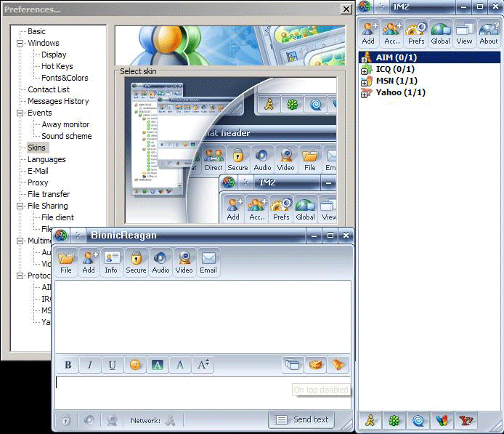This screenshot has height=434, width=504.
Task: Select Hot Keys preferences item
Action: point(57,66)
